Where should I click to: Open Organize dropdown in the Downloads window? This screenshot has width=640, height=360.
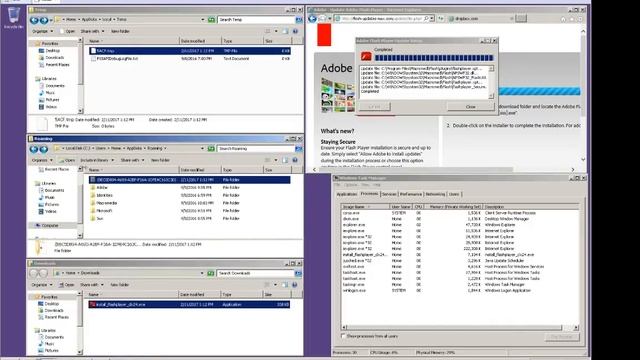click(x=42, y=284)
